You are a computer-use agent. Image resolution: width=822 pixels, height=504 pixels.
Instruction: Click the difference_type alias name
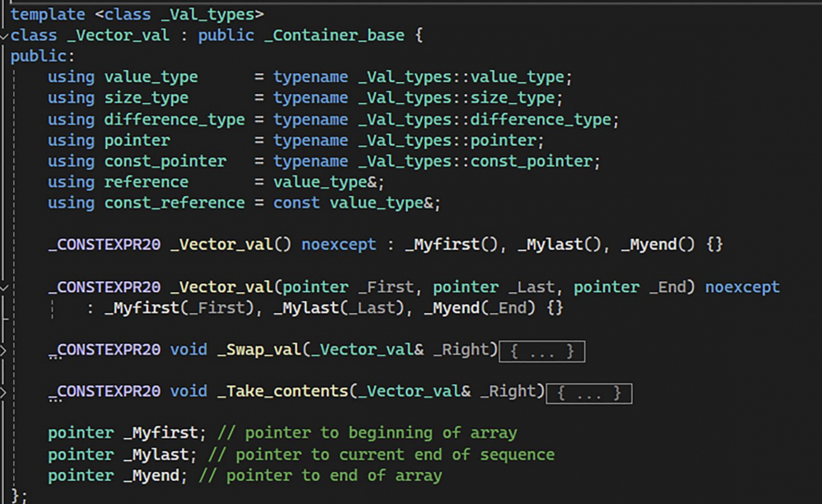(174, 120)
